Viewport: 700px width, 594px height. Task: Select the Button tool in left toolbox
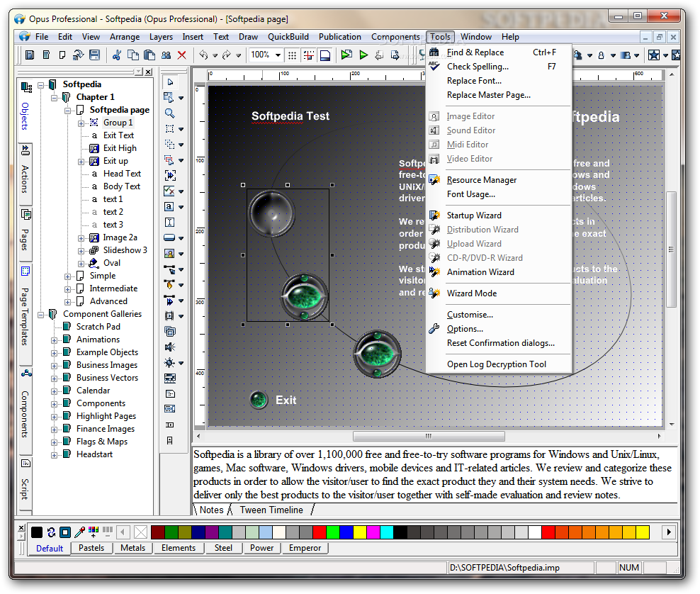tap(169, 237)
